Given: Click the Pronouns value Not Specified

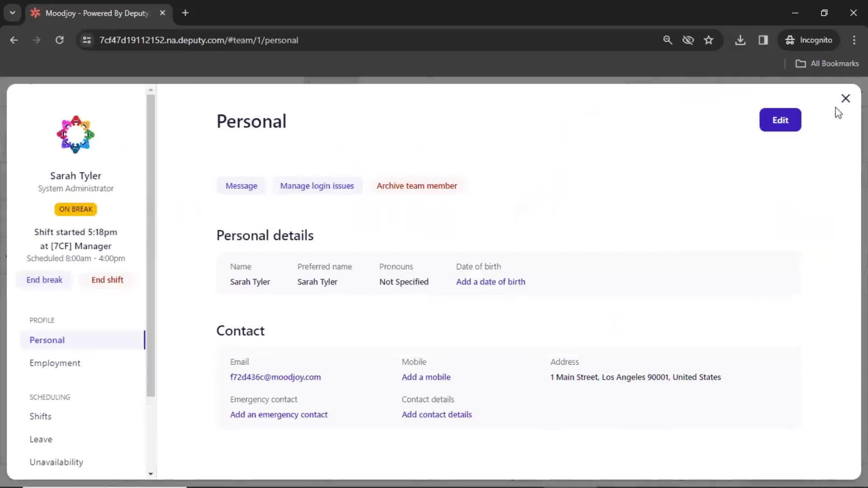Looking at the screenshot, I should point(404,282).
